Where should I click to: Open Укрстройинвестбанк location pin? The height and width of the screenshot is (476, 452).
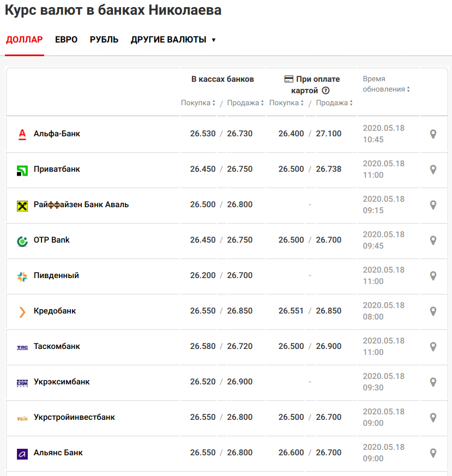[x=433, y=418]
